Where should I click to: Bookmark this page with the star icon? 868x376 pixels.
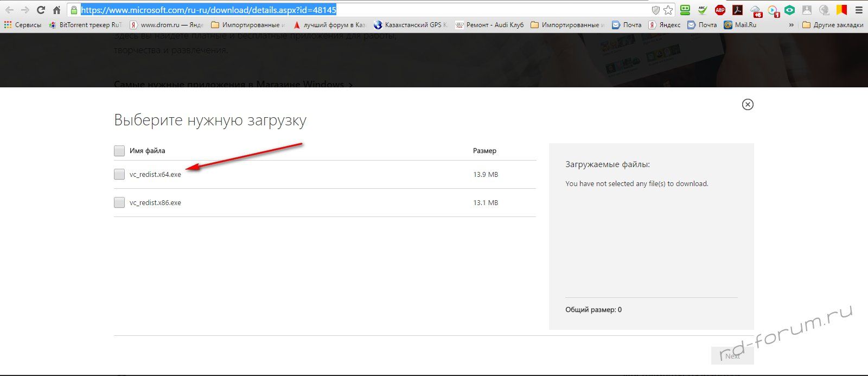tap(668, 10)
